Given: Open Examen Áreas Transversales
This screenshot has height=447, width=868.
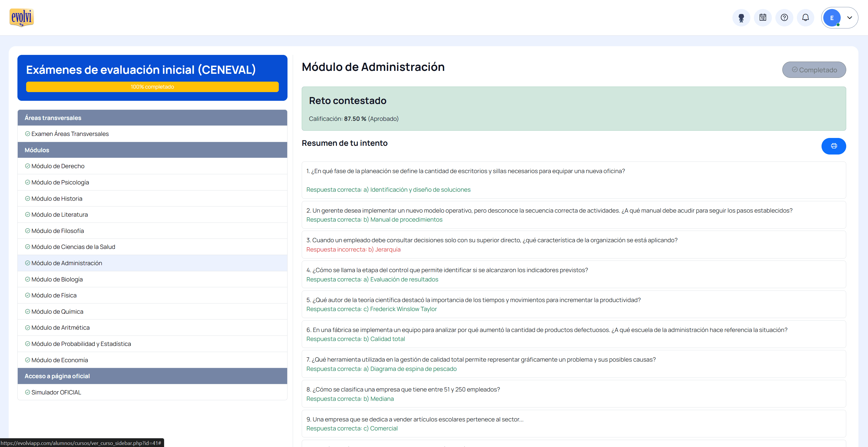Looking at the screenshot, I should tap(152, 134).
